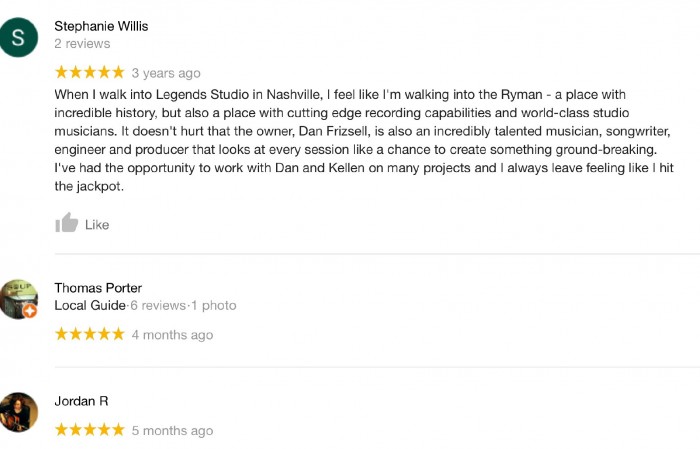This screenshot has height=449, width=700.
Task: Click the "Local Guide" label under Thomas Porter
Action: click(x=90, y=305)
